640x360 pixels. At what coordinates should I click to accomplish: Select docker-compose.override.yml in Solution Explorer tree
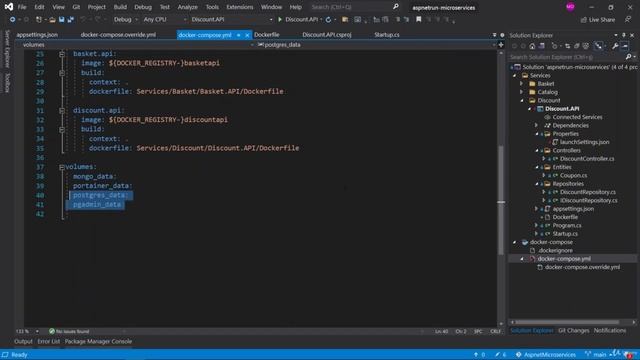coord(582,267)
